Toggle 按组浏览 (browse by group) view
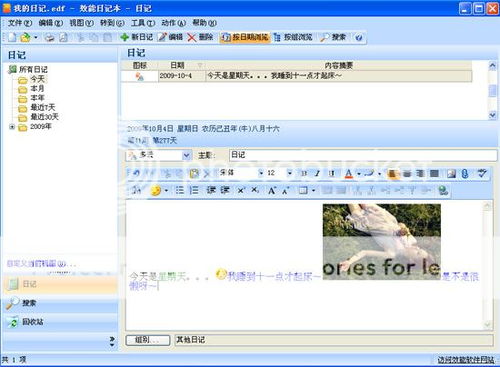Viewport: 500px width, 367px height. (x=293, y=37)
